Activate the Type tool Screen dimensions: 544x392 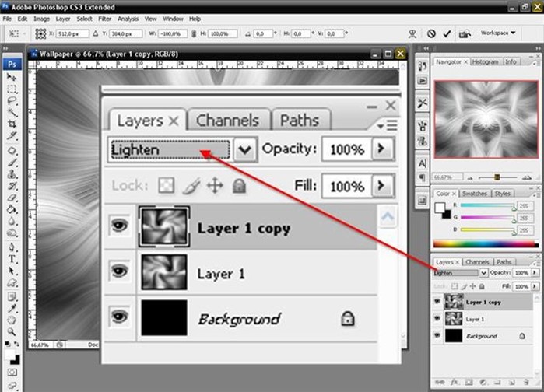click(x=12, y=259)
